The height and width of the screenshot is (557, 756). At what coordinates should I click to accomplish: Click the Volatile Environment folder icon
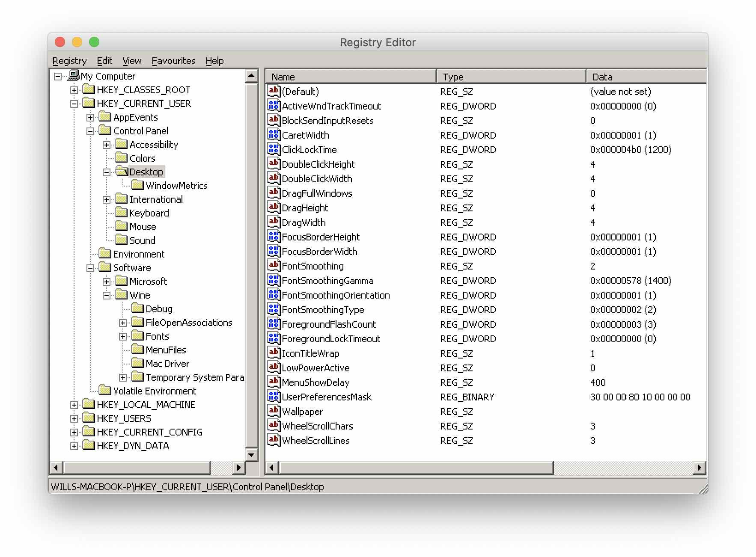(105, 391)
